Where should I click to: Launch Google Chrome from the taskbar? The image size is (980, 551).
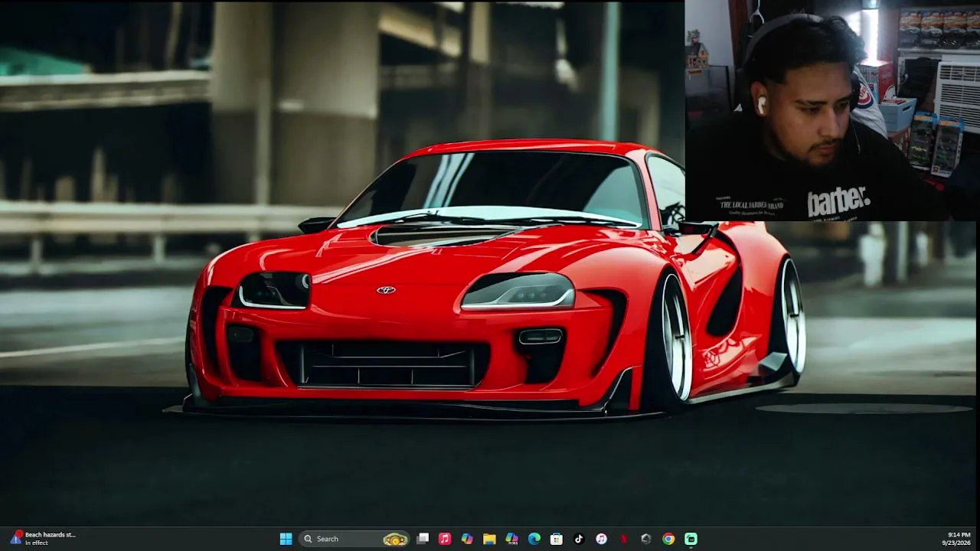[x=668, y=539]
